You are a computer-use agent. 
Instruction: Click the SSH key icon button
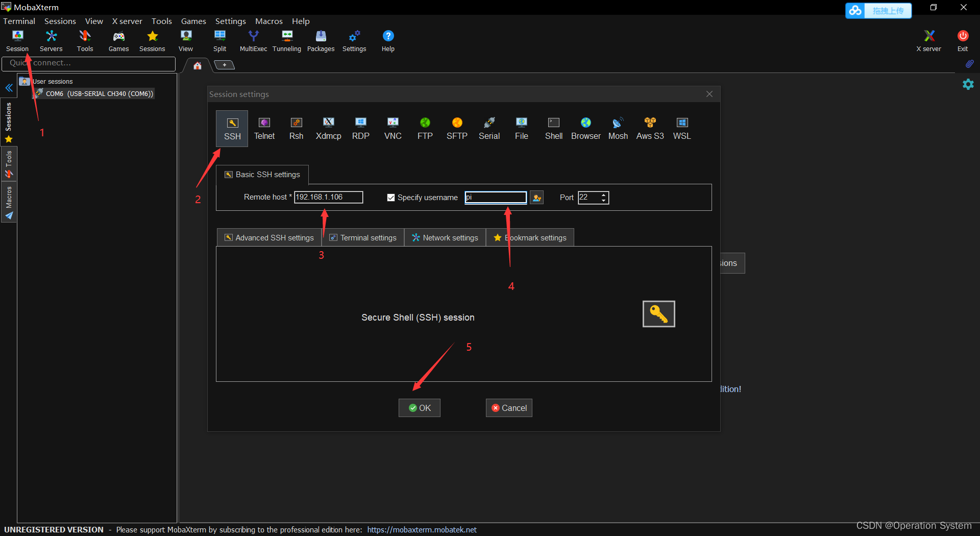point(658,314)
